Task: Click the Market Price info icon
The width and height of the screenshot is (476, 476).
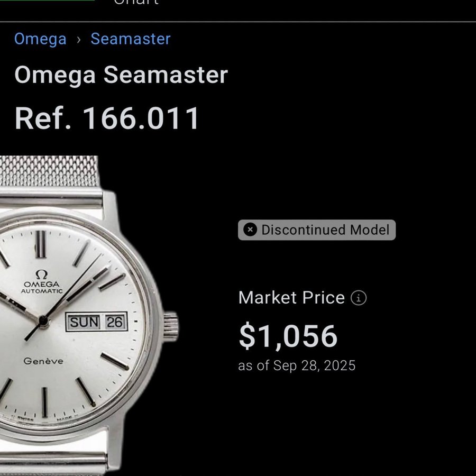Action: click(x=359, y=298)
